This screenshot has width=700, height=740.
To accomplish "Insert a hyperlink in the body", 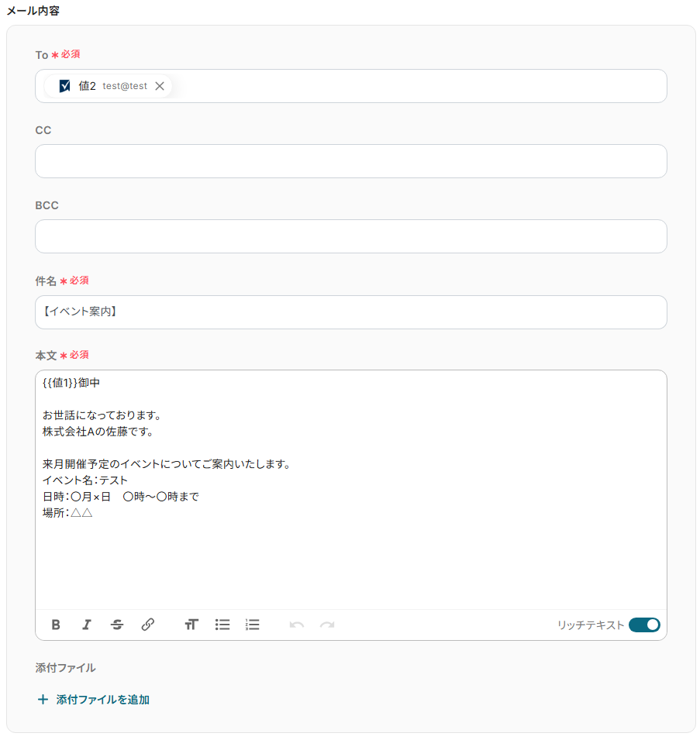I will (x=148, y=625).
